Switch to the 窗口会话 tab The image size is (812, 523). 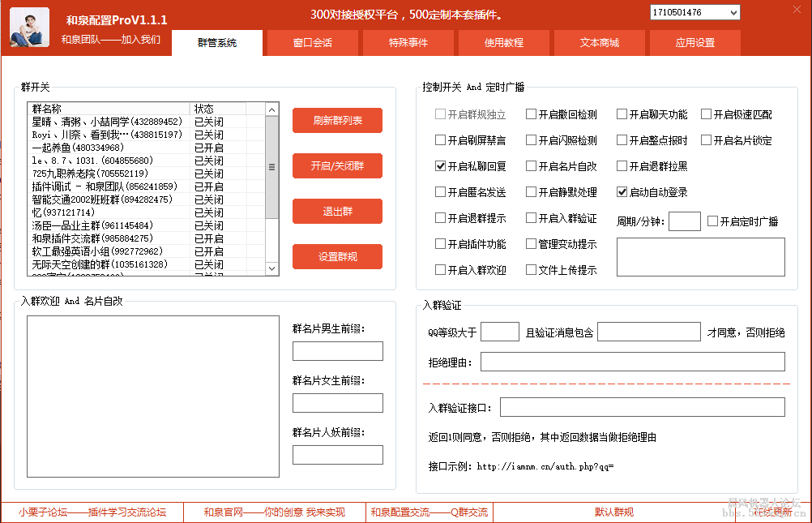tap(312, 43)
